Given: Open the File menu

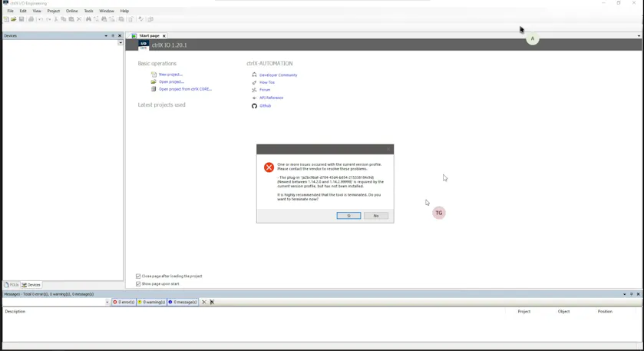Looking at the screenshot, I should pos(10,11).
